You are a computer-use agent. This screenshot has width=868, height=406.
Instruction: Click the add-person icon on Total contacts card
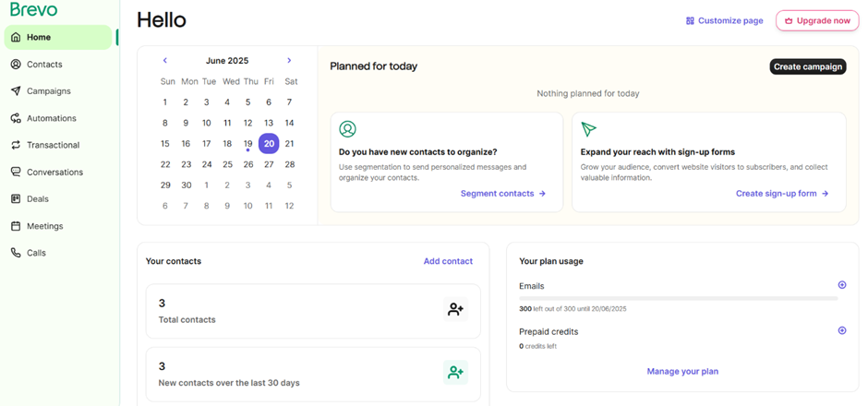tap(455, 310)
